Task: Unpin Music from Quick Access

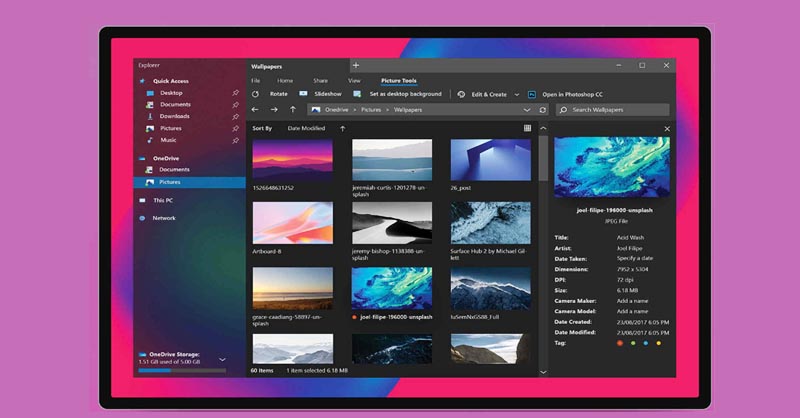Action: [x=235, y=140]
